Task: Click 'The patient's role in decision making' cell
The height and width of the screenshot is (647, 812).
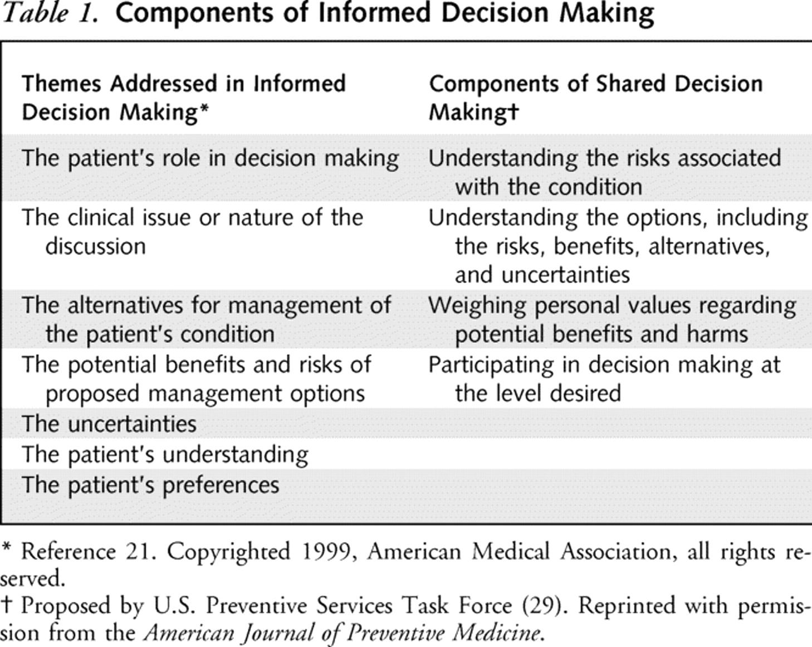Action: pos(210,159)
